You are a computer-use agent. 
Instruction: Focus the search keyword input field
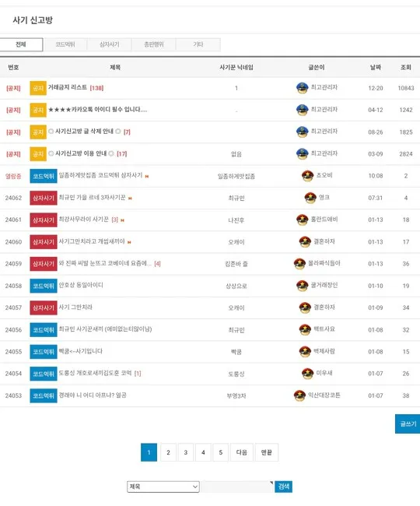point(237,487)
